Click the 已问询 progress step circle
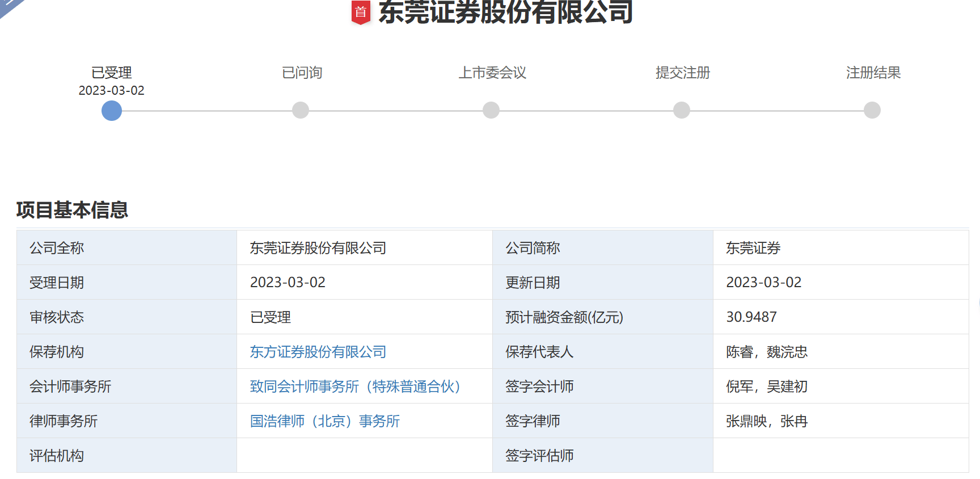The image size is (980, 479). tap(301, 110)
